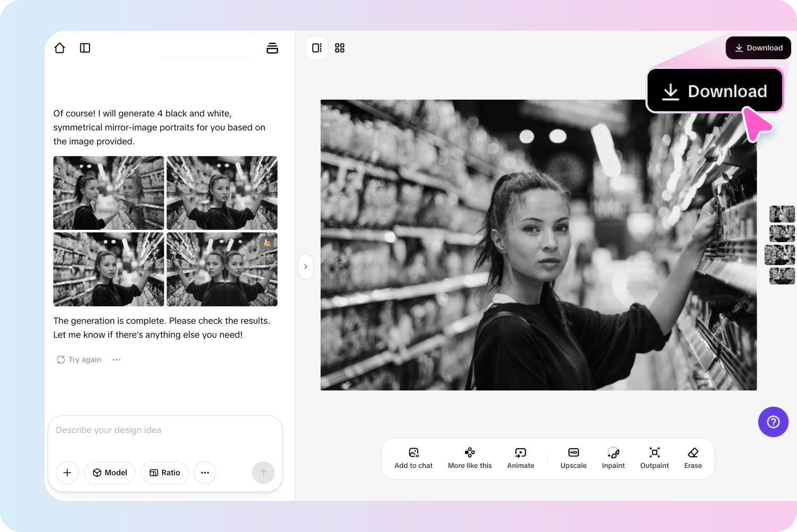Image resolution: width=797 pixels, height=532 pixels.
Task: Open the Ratio selector
Action: tap(164, 473)
